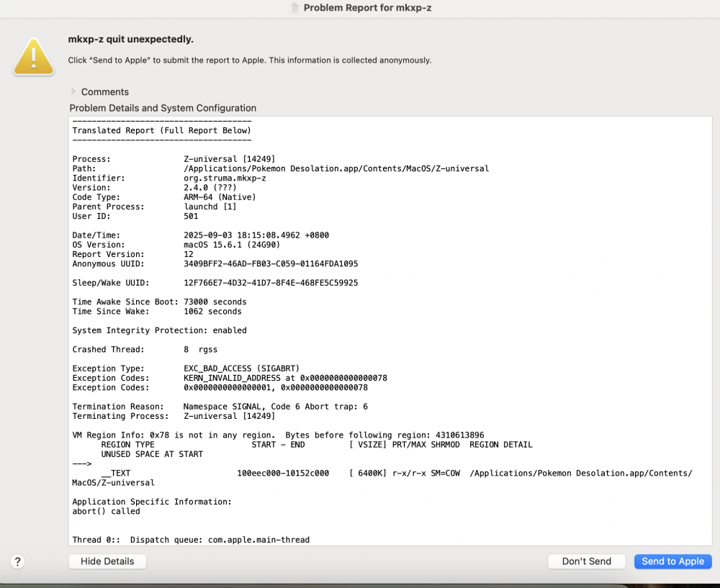Click exception codes '0x0000000000000001, 0x0000000000000078'

click(276, 387)
